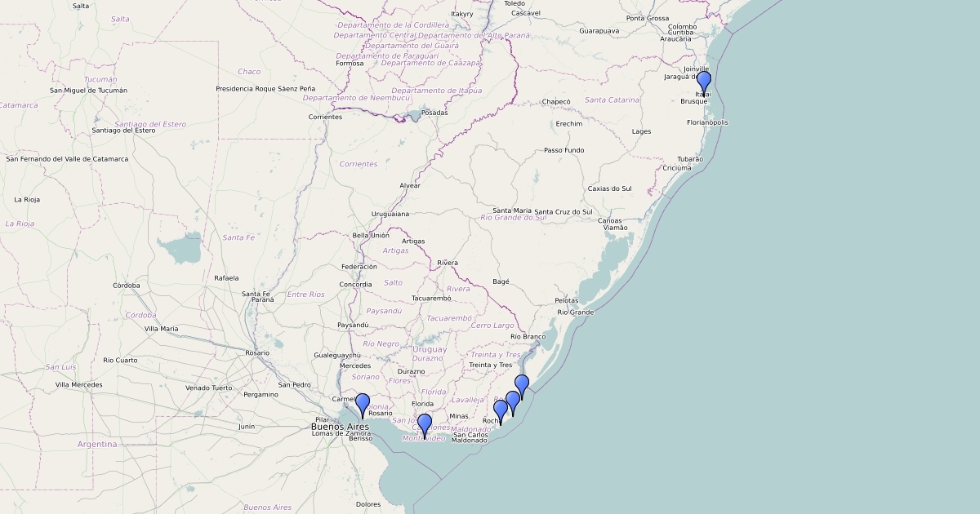This screenshot has height=514, width=980.
Task: Click the Gualeguaychú label
Action: tap(337, 355)
